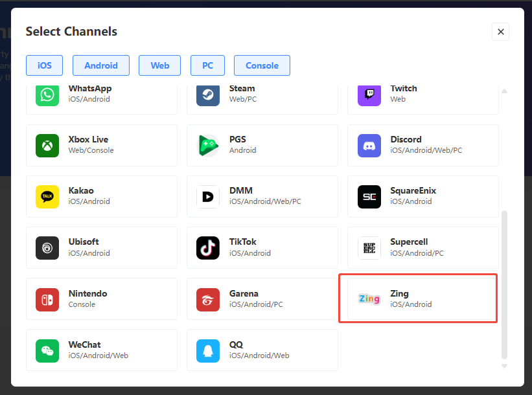This screenshot has height=395, width=532.
Task: Click the Nintendo Switch icon
Action: click(47, 299)
